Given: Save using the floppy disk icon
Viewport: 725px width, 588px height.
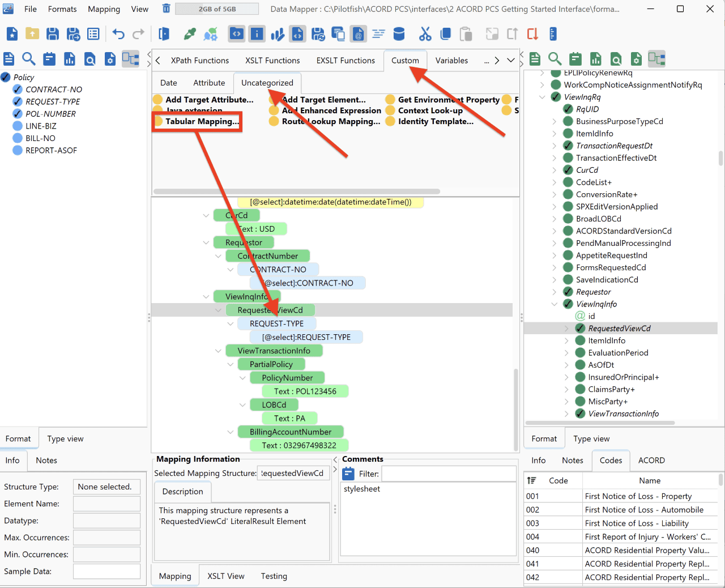Looking at the screenshot, I should click(x=53, y=34).
